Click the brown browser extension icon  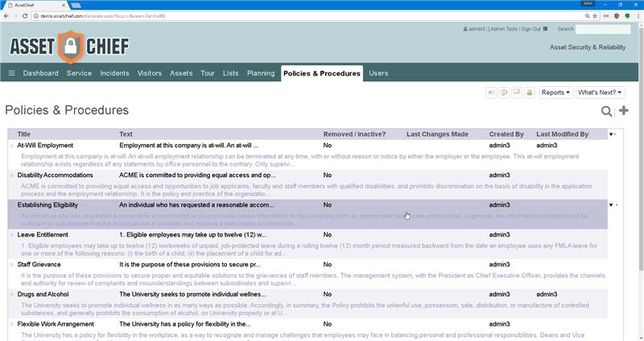click(617, 16)
